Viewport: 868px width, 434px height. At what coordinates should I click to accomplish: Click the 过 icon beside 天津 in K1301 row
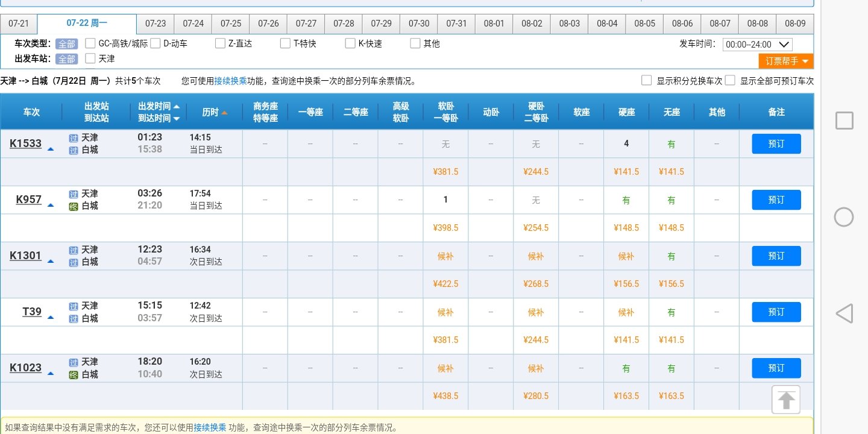pyautogui.click(x=74, y=250)
